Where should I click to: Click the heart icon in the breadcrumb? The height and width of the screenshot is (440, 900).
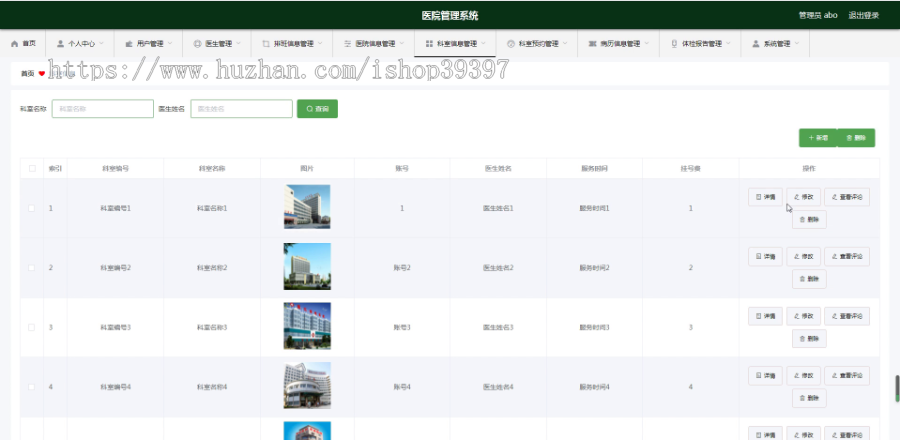tap(42, 73)
